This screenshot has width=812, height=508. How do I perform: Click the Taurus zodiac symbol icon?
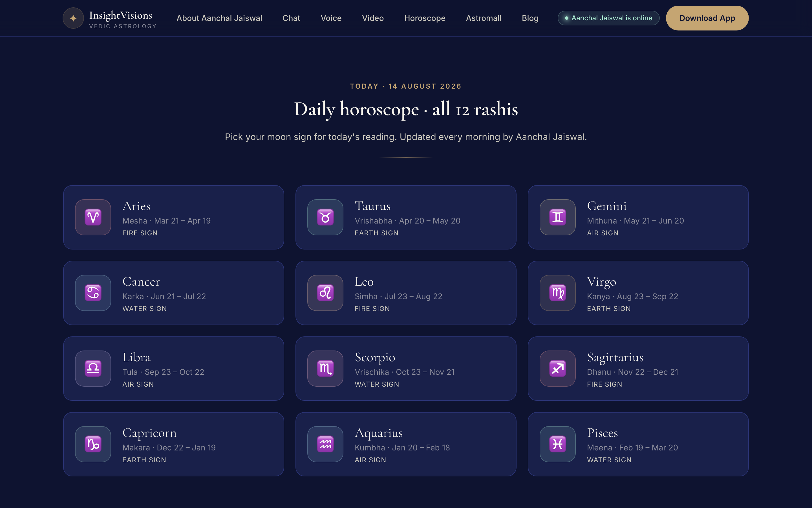point(325,217)
